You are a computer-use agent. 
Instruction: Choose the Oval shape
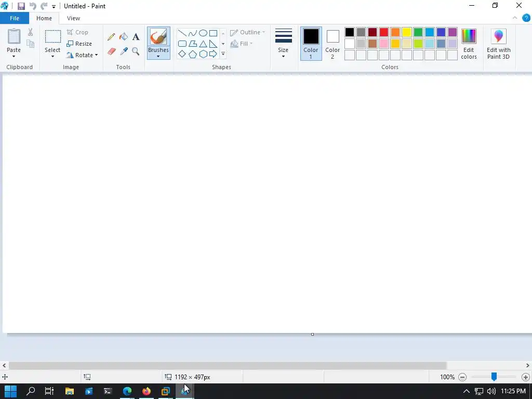coord(203,33)
